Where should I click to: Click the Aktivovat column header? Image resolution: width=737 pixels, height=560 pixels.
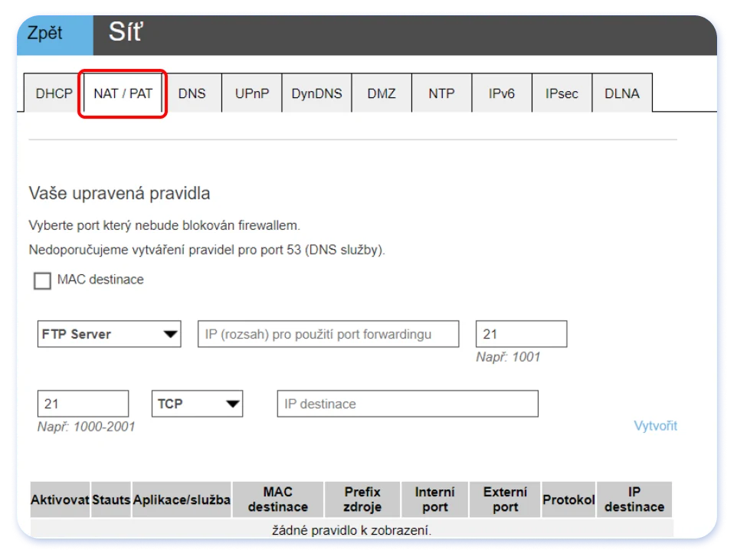pos(60,499)
